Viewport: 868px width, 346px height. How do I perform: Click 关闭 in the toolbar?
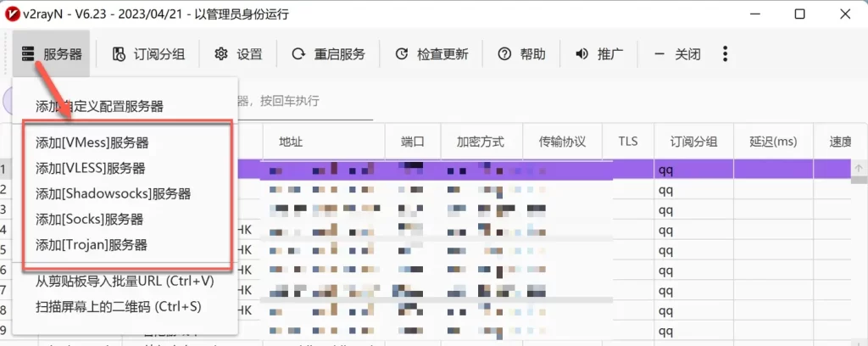[676, 53]
